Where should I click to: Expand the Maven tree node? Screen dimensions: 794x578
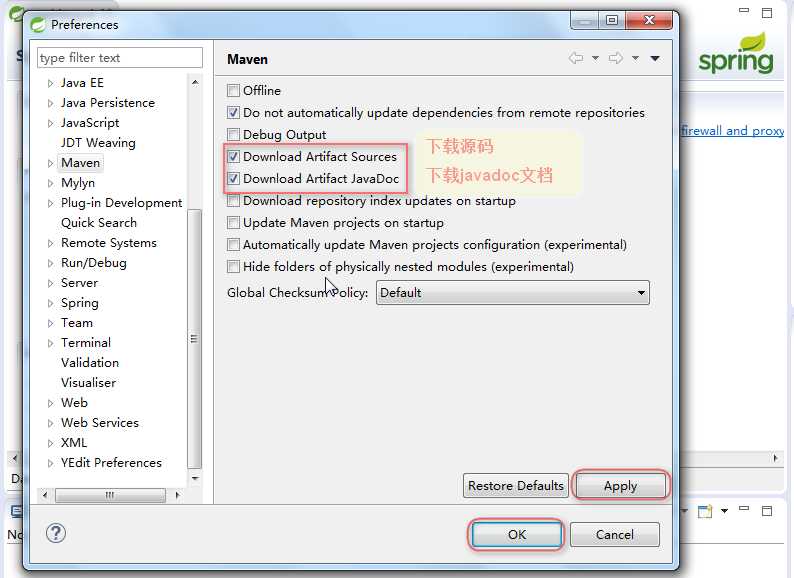(50, 163)
